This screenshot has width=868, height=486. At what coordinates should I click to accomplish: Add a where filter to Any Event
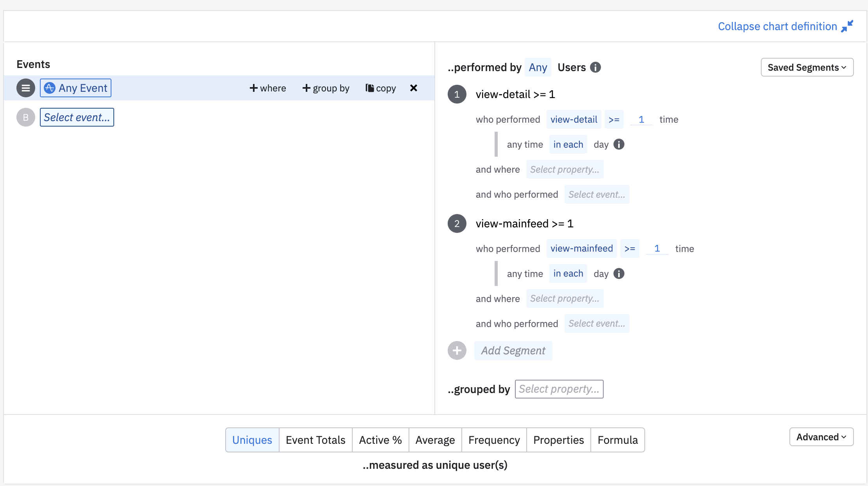click(268, 88)
